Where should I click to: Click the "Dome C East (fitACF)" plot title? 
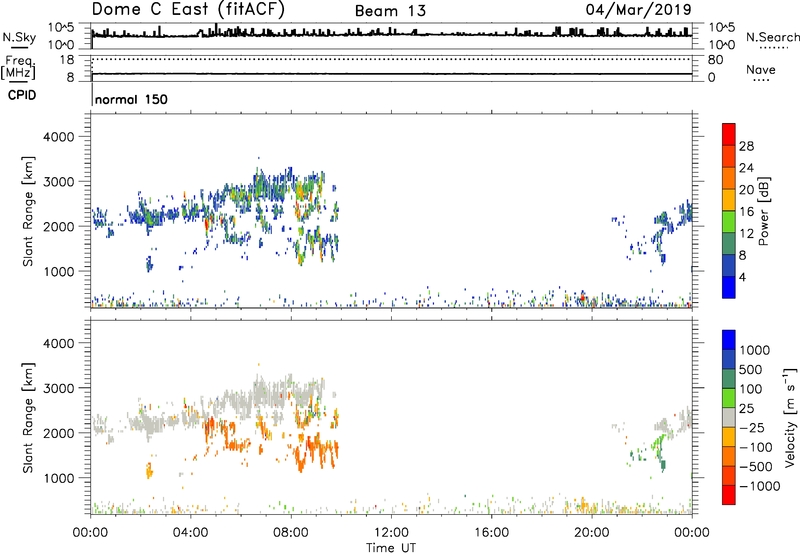point(188,9)
